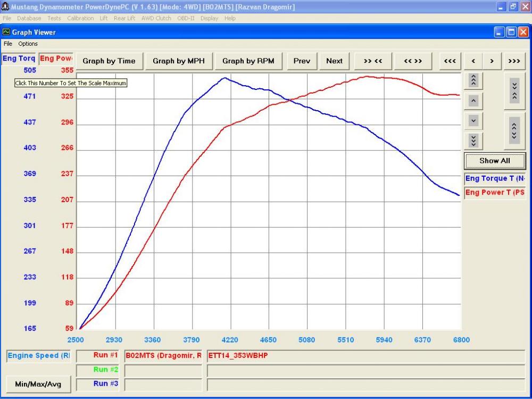Open the OBD-II menu

point(186,18)
